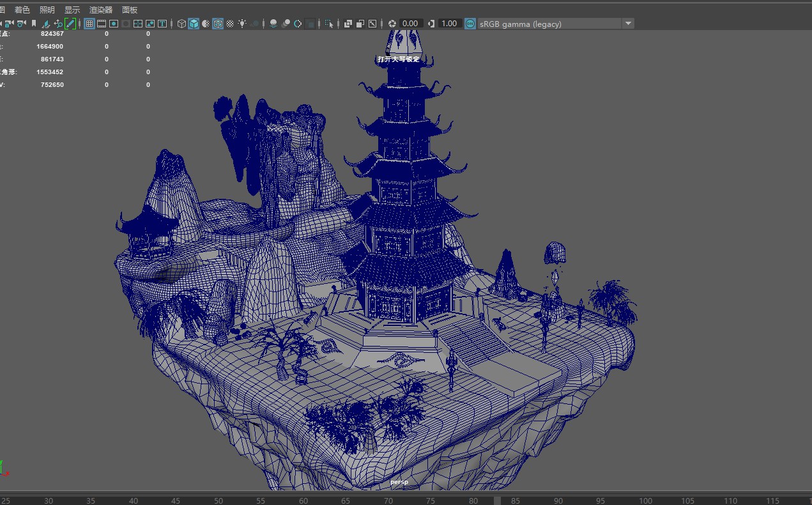
Task: Click the multisample anti-aliasing icon
Action: click(298, 24)
